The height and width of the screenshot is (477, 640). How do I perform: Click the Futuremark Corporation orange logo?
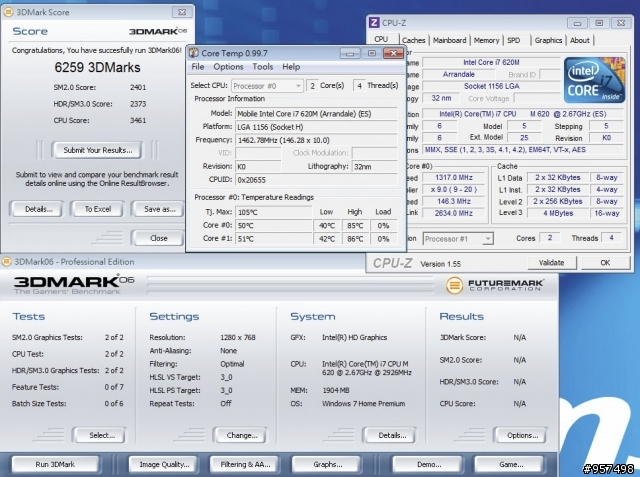454,285
